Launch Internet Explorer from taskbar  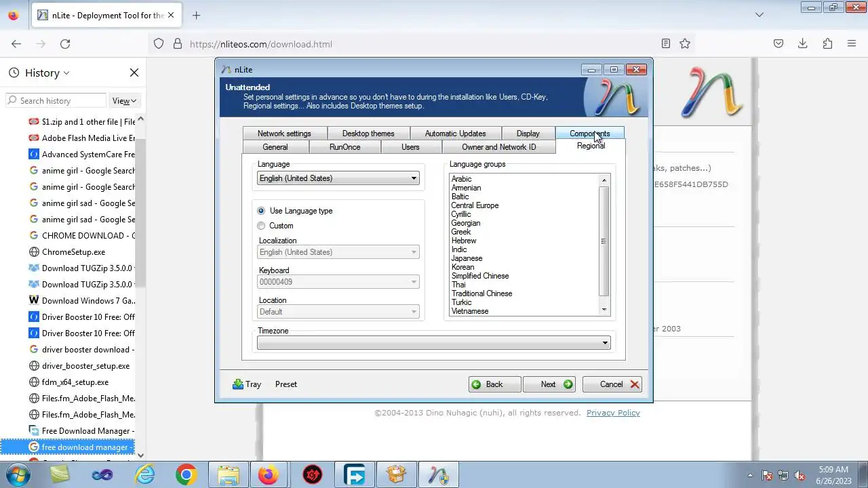(x=145, y=475)
